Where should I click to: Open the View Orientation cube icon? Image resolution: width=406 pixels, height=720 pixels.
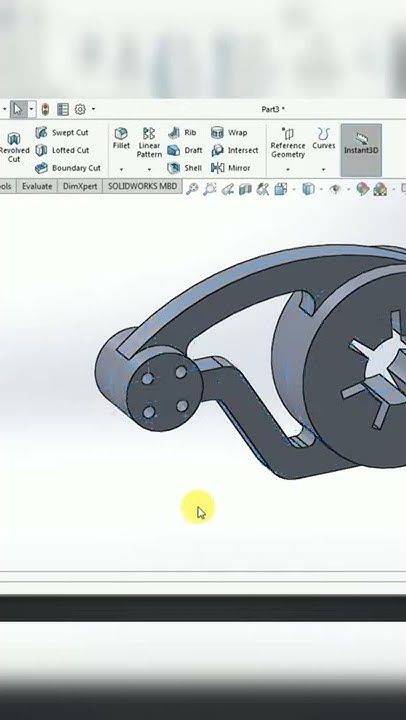[280, 189]
